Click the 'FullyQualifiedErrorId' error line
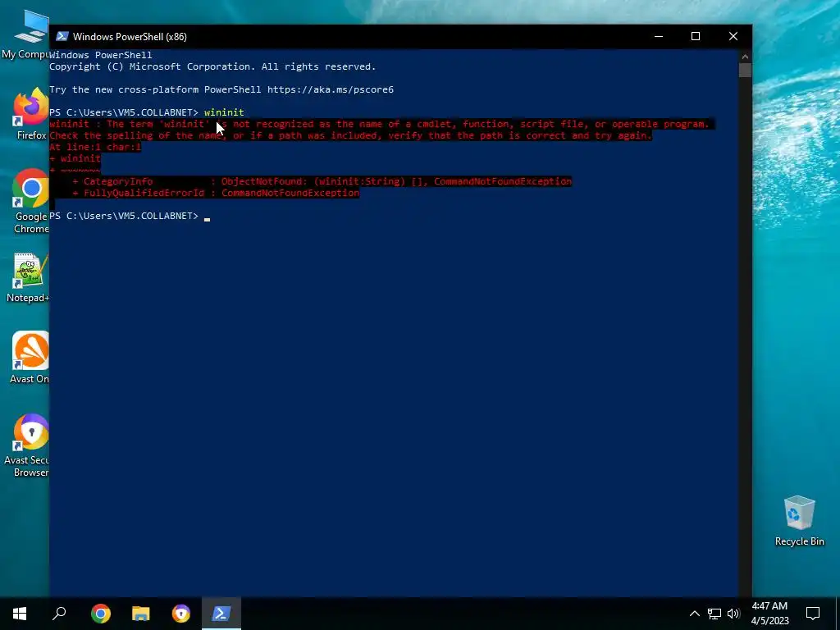 coord(216,193)
